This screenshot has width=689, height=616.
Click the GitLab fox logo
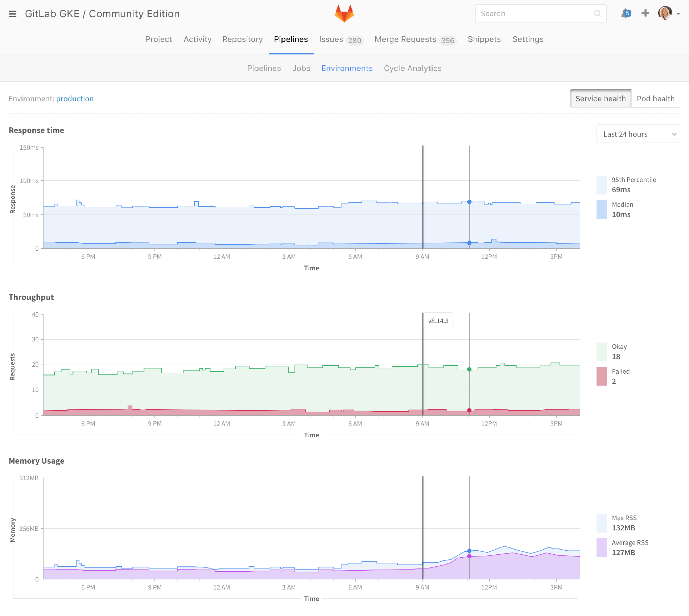(344, 14)
